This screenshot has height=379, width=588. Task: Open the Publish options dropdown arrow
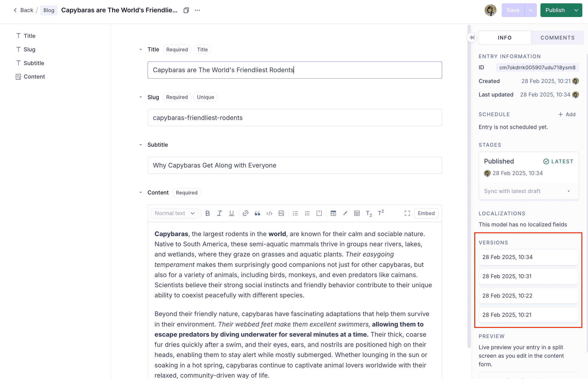[576, 10]
